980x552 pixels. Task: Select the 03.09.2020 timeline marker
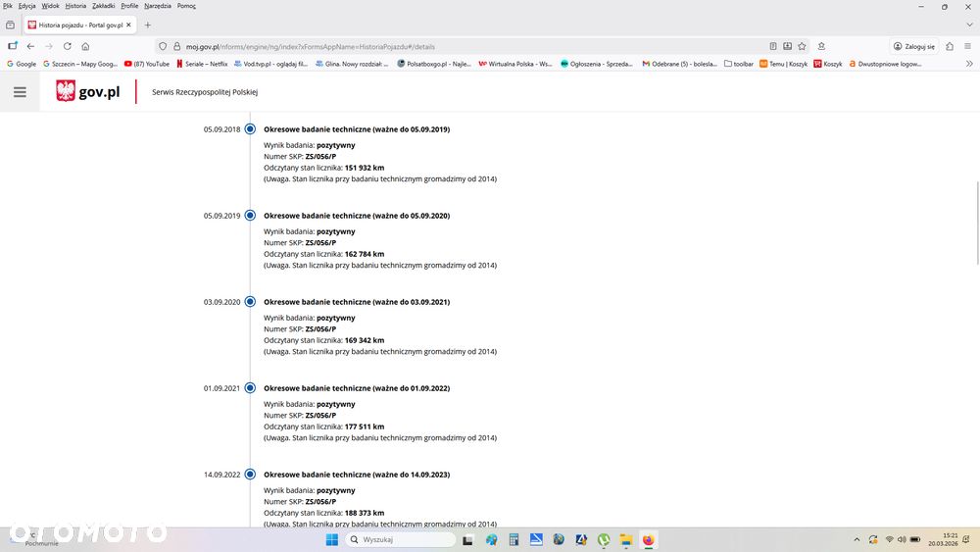coord(250,301)
